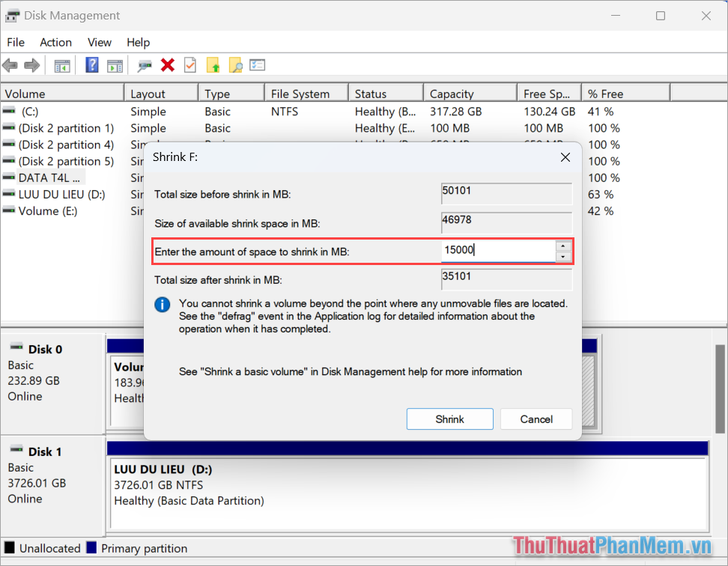Click the yellow folder with green arrow icon
The image size is (728, 566).
pos(213,65)
